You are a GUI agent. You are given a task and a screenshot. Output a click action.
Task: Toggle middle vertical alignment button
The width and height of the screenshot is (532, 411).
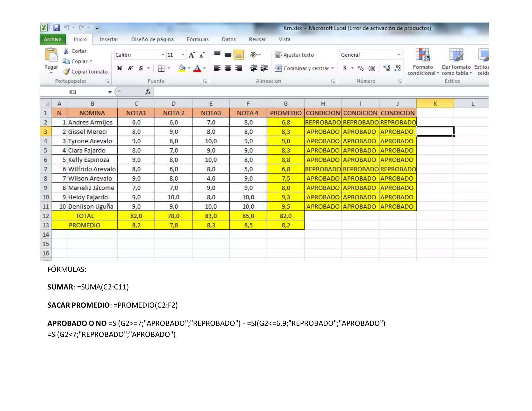click(x=228, y=55)
